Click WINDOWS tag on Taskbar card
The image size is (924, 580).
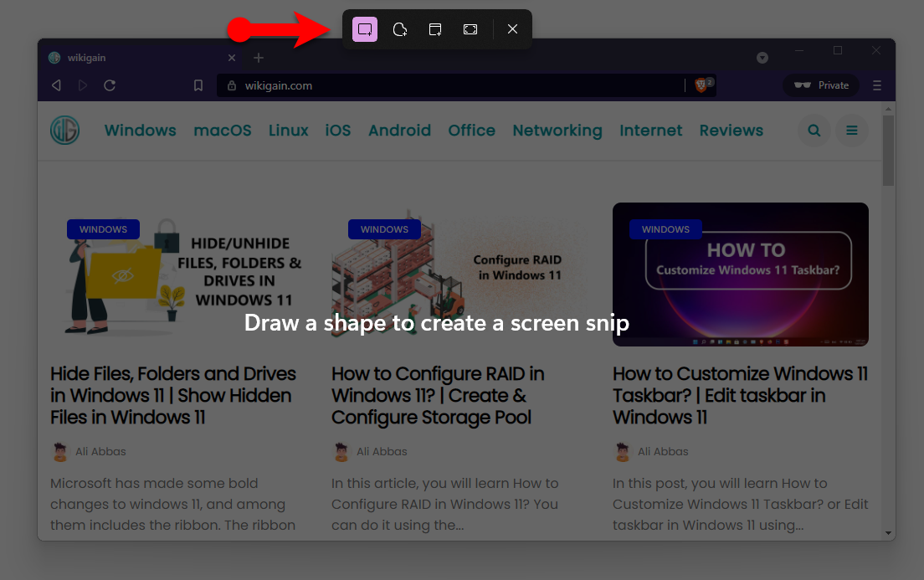point(665,229)
